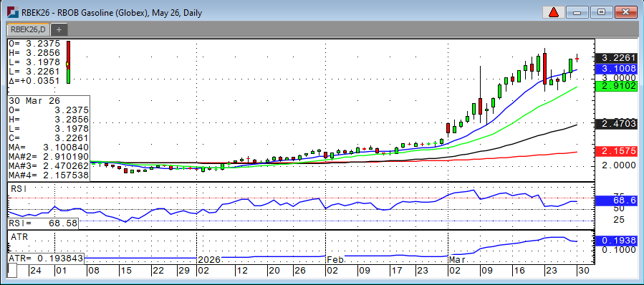
Task: Click date label 01 on the time axis
Action: click(x=61, y=271)
